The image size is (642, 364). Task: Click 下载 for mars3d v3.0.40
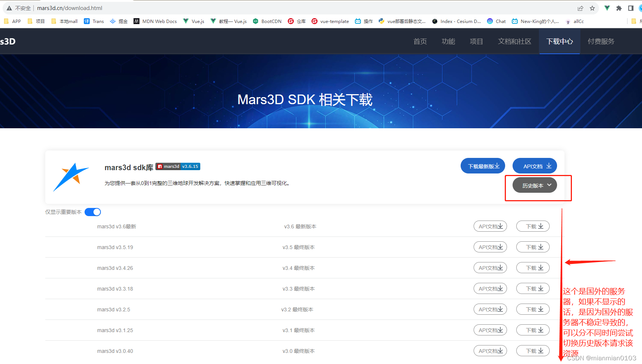tap(533, 351)
